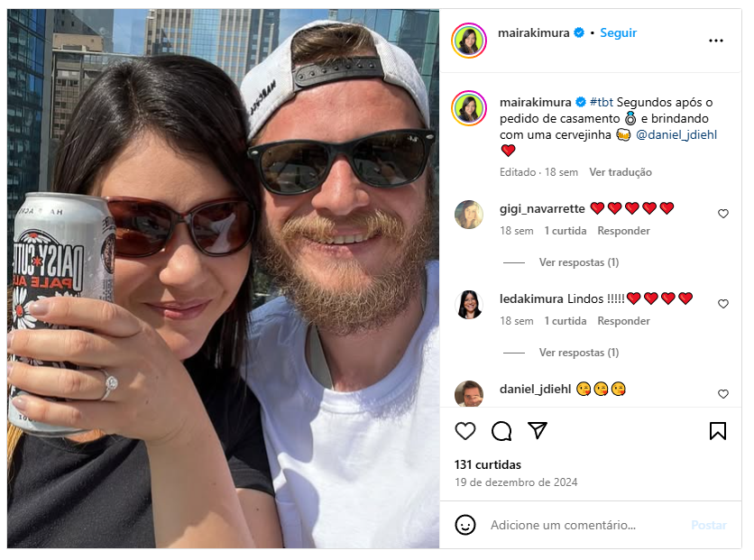Open the #tbt hashtag link

[x=601, y=103]
